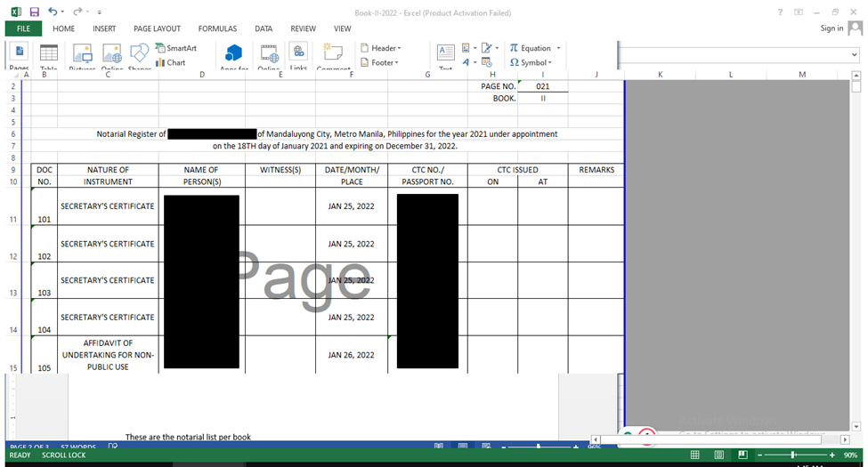Select the AFFIDAVIT OF UNDERTAKING cell
The height and width of the screenshot is (467, 868).
pos(108,355)
